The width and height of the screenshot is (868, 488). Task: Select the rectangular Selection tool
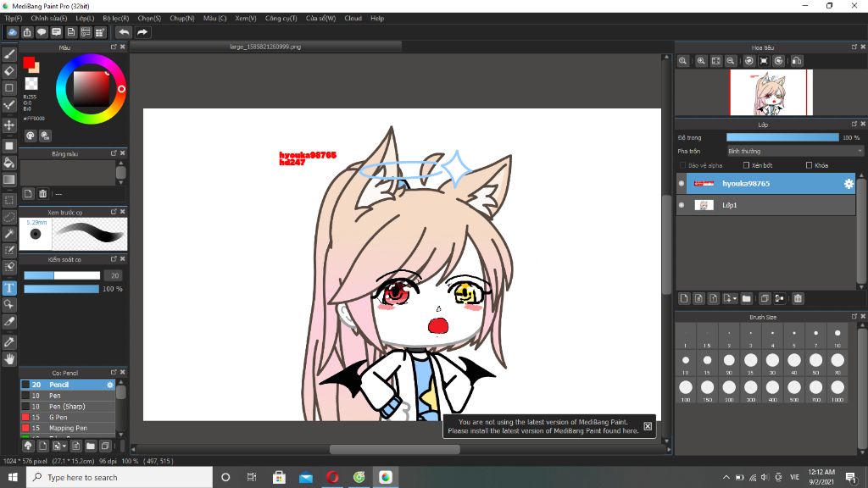tap(8, 200)
